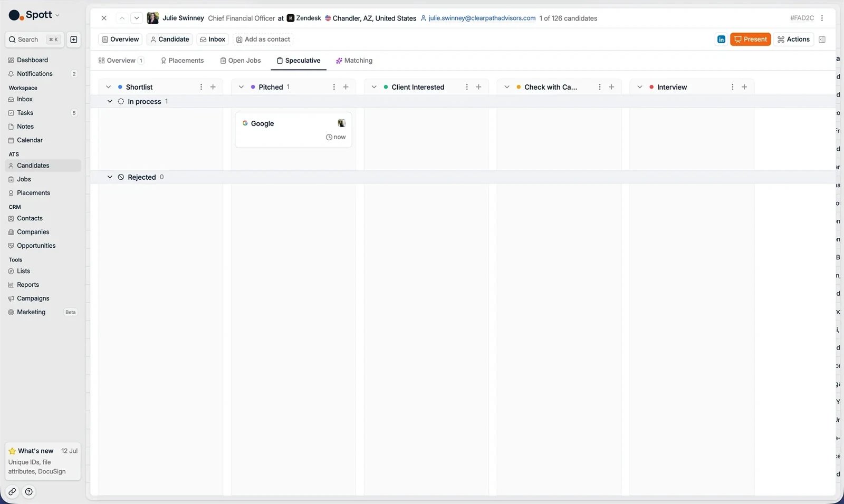Collapse the Interview column chevron
Screen dimensions: 844x504
click(640, 87)
